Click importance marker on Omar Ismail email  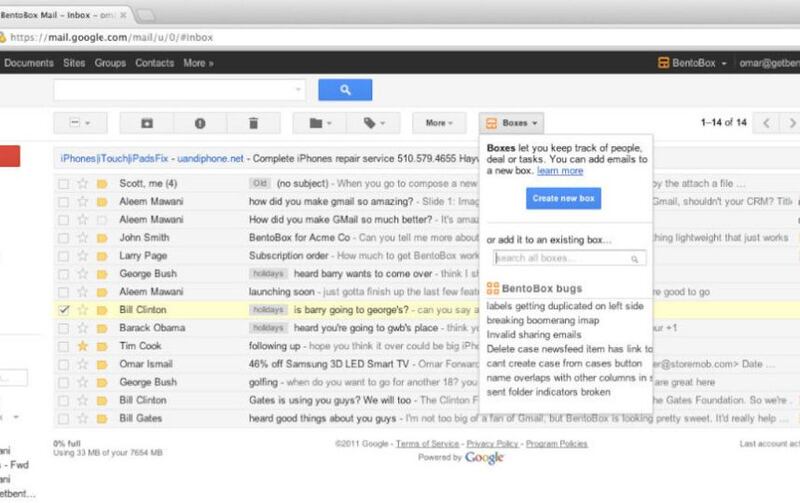pyautogui.click(x=102, y=365)
